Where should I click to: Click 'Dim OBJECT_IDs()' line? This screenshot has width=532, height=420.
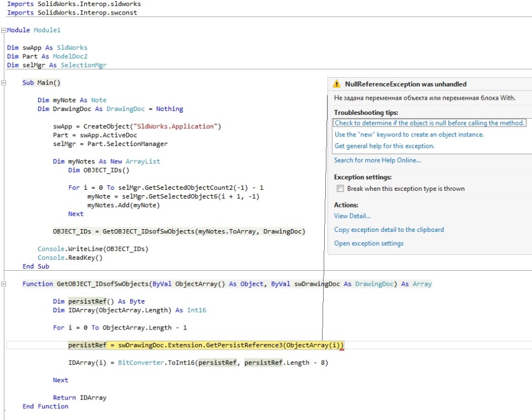coord(99,170)
